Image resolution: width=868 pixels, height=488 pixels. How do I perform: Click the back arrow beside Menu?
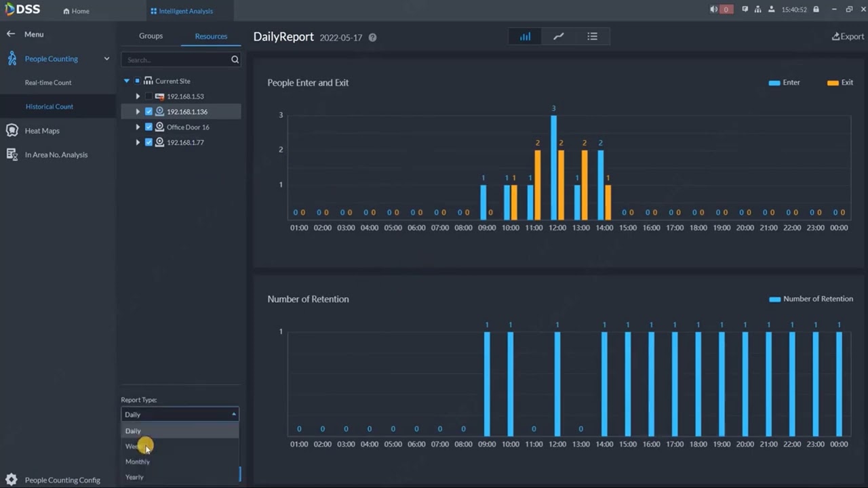pos(11,34)
